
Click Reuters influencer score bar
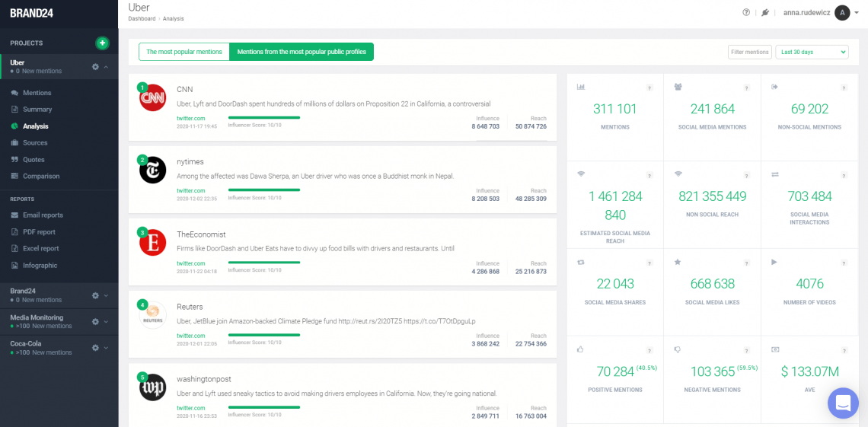(x=263, y=335)
